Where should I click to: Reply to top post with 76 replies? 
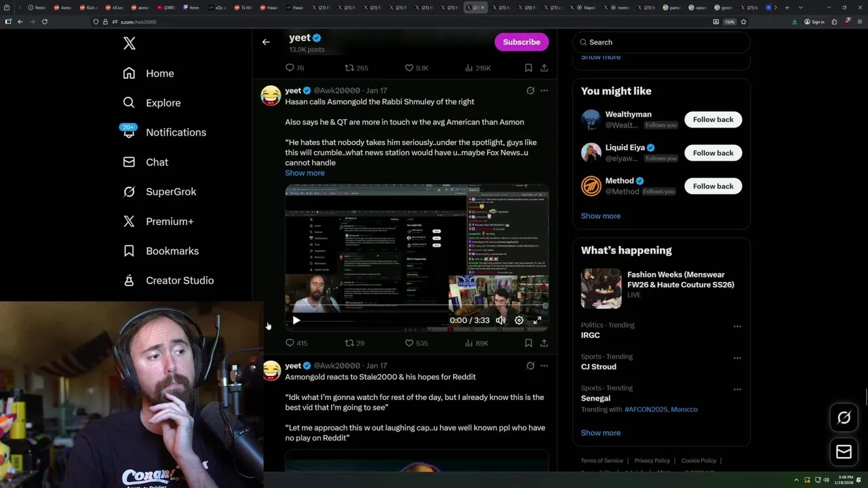pyautogui.click(x=294, y=68)
